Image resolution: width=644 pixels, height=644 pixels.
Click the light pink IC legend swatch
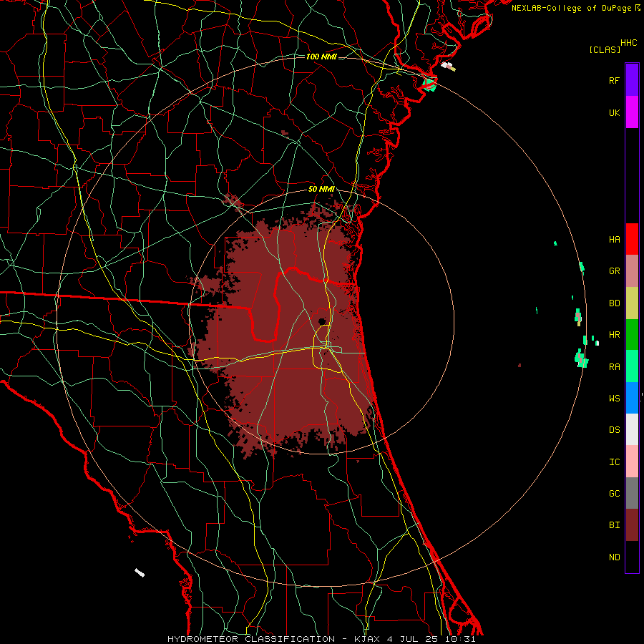tap(632, 462)
